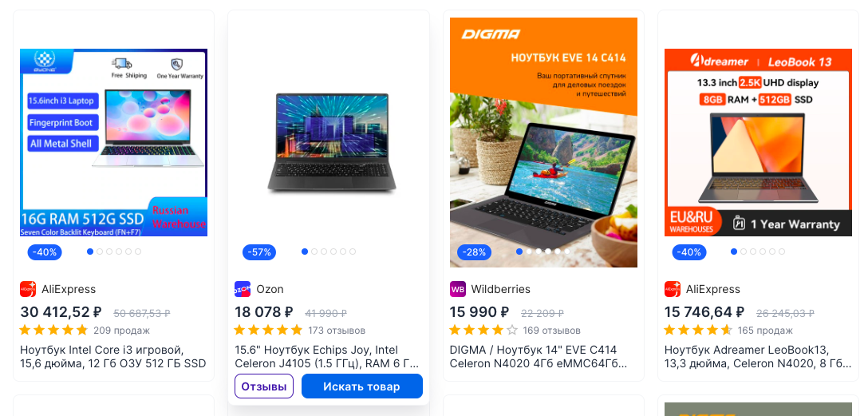Click AliExpress icon on Adreamer LeoBook card
This screenshot has width=868, height=416.
click(673, 289)
